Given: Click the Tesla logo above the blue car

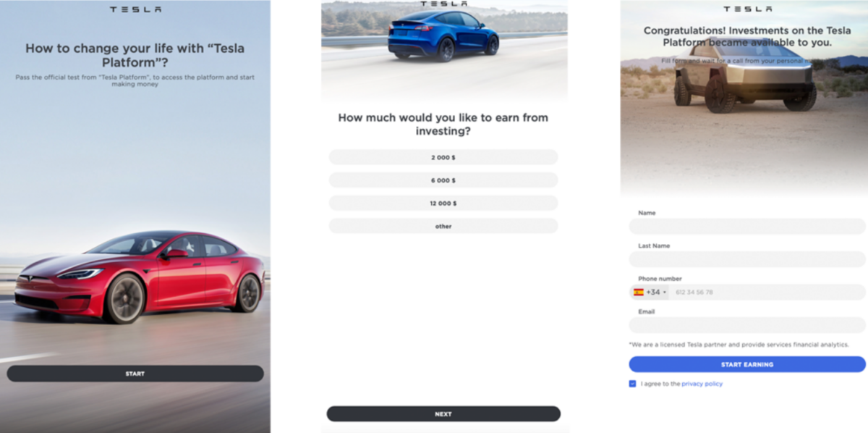Looking at the screenshot, I should (443, 2).
